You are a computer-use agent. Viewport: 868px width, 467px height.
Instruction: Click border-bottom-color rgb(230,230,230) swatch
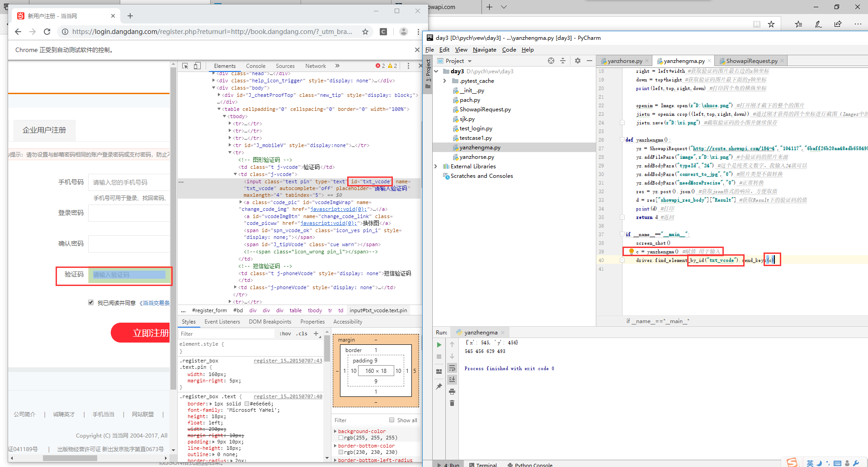click(x=340, y=452)
